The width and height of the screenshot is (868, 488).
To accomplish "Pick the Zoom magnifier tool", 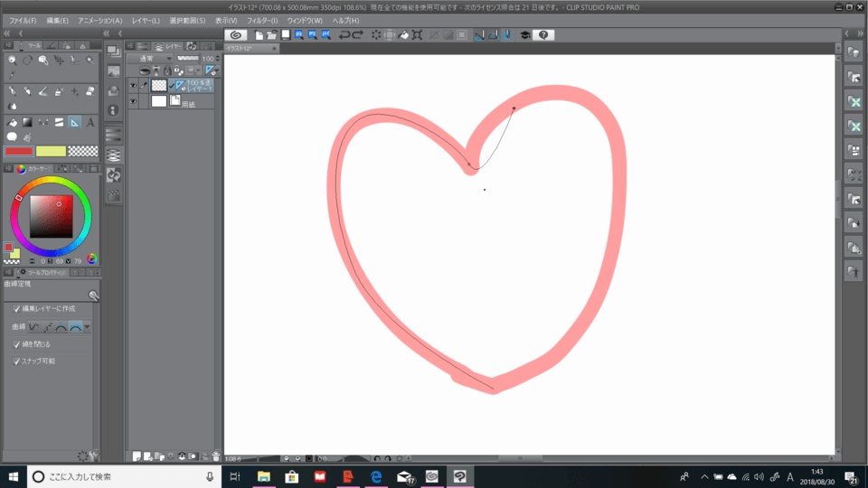I will pos(12,60).
